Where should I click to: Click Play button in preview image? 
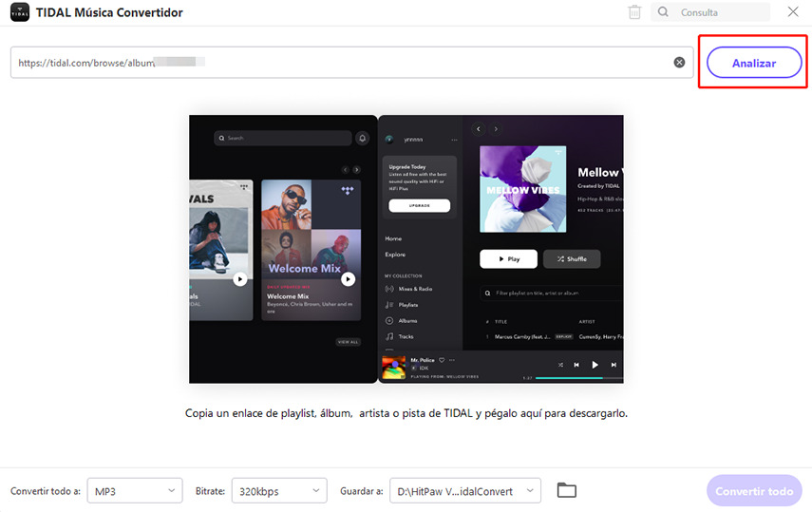pos(508,258)
